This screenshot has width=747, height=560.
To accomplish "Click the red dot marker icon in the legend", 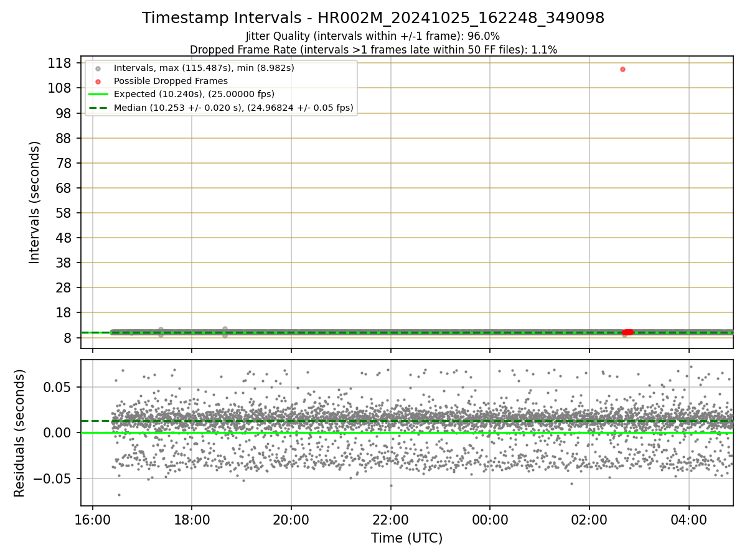I will 98,82.
